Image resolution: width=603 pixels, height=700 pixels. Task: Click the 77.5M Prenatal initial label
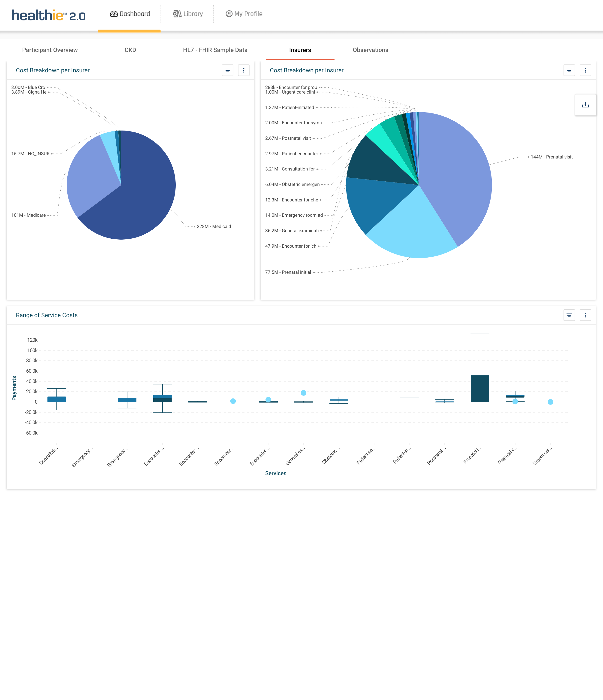click(288, 272)
